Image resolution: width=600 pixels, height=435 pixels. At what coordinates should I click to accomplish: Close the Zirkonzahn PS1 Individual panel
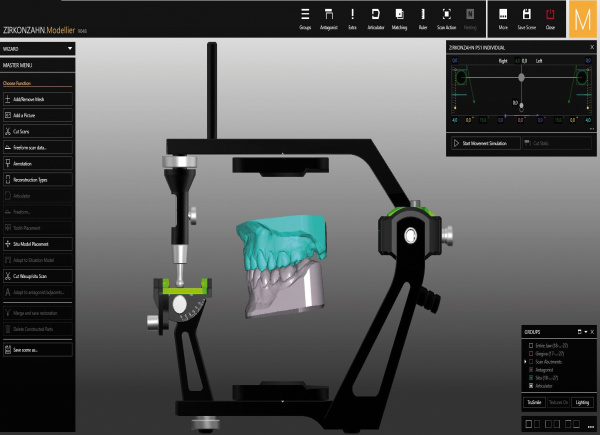click(x=592, y=47)
